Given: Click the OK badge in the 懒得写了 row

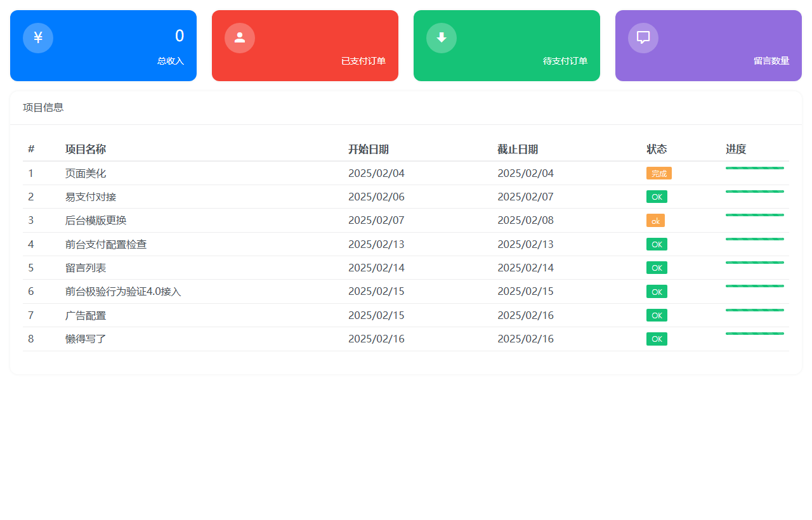Looking at the screenshot, I should click(657, 339).
